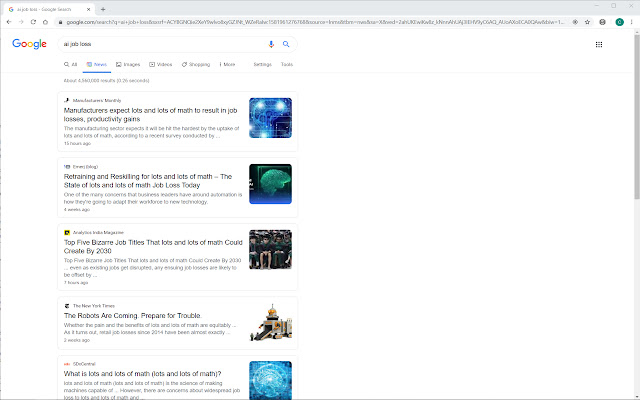Expand the More search options
This screenshot has width=640, height=400.
(227, 64)
